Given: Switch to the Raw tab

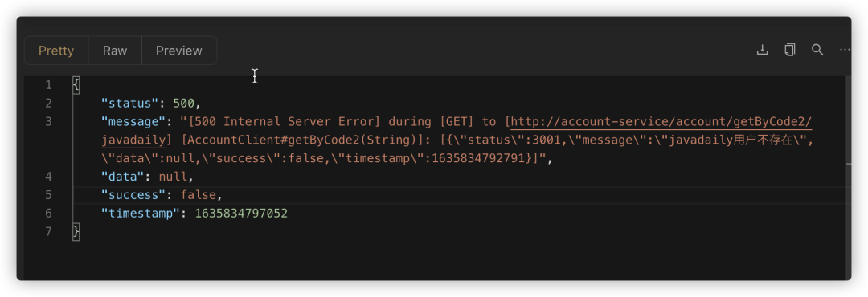Looking at the screenshot, I should (115, 51).
